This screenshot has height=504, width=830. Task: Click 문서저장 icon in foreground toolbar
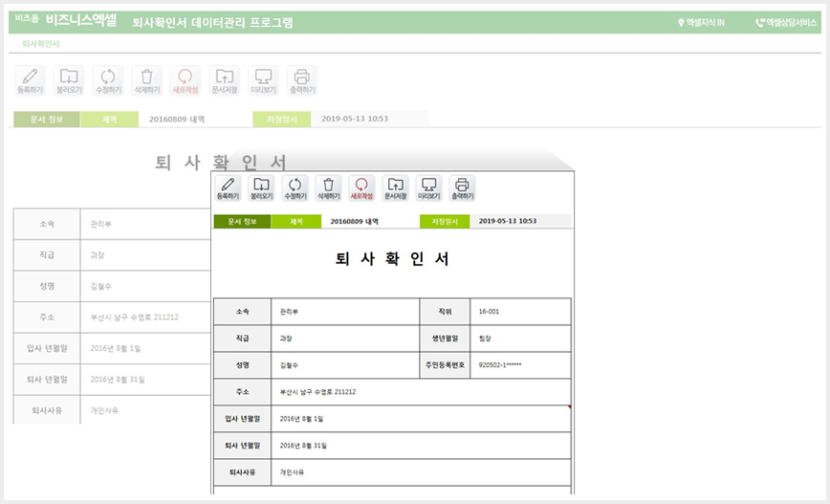coord(396,188)
